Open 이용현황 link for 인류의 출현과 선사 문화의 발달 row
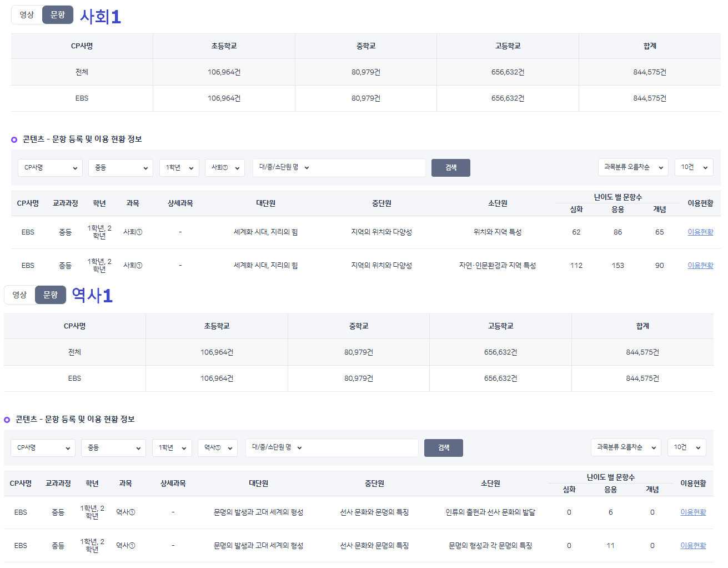 (693, 512)
